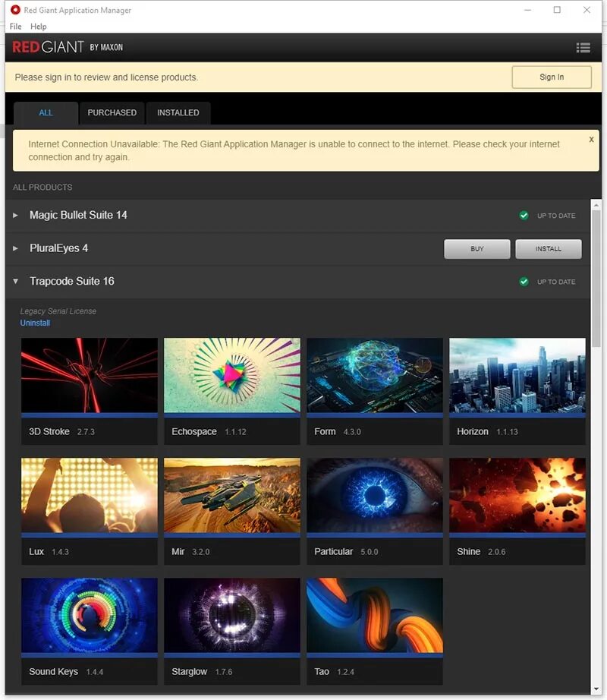Click INSTALL for PluralEyes 4
The height and width of the screenshot is (700, 607).
[x=548, y=249]
